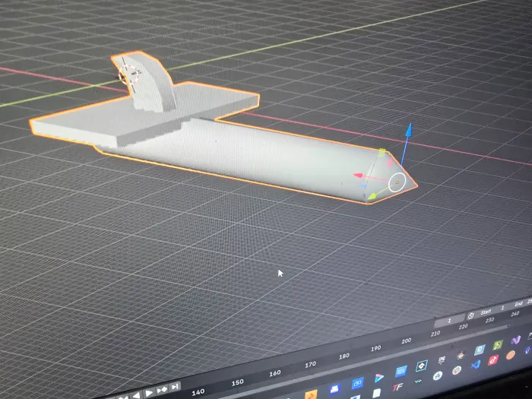Screen dimensions: 532x399
Task: Open the teal waveform taskbar icon
Action: coord(418,382)
